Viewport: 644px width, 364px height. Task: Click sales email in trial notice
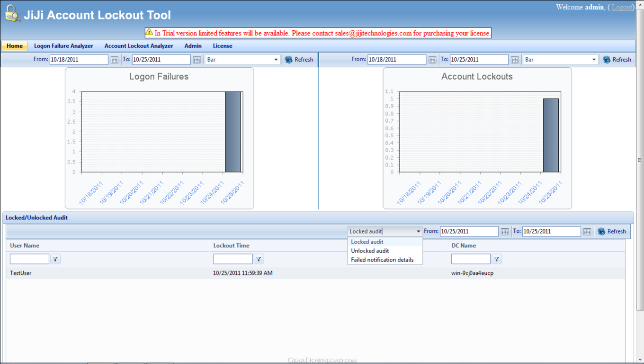(x=373, y=33)
